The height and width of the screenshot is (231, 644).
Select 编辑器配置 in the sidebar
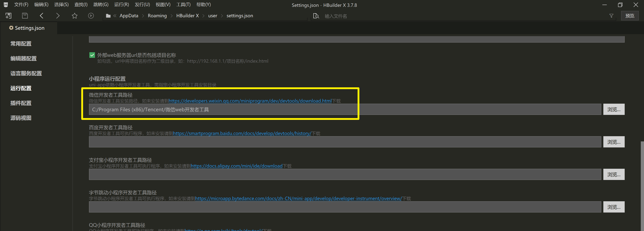(x=24, y=58)
